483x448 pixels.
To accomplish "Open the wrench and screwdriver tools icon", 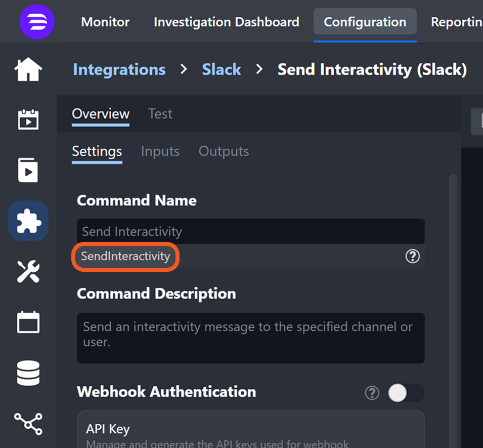I will click(x=28, y=272).
